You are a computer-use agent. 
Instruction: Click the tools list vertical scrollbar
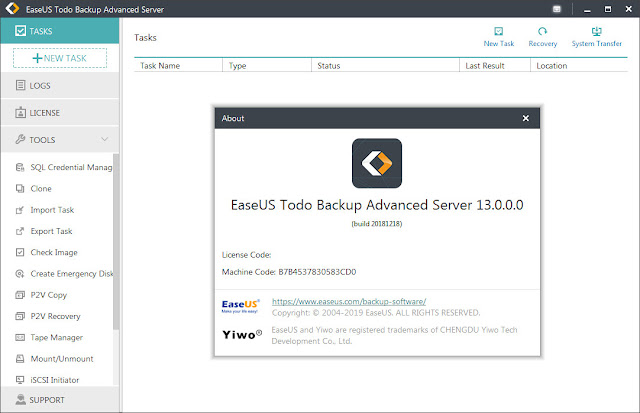coord(116,241)
